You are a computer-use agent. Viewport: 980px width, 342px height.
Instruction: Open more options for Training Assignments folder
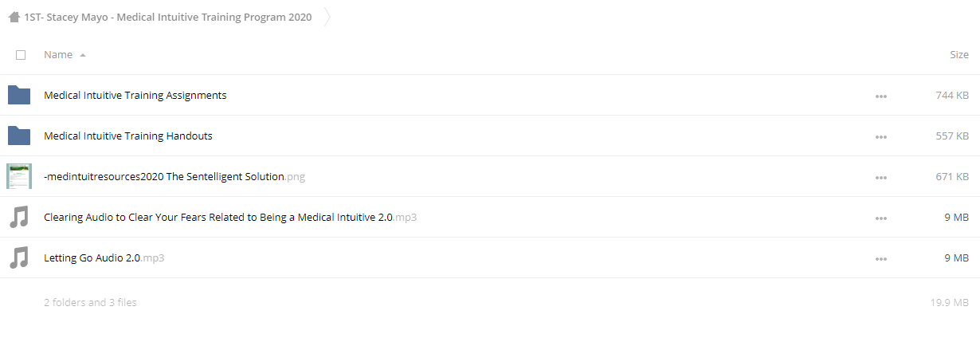(880, 96)
